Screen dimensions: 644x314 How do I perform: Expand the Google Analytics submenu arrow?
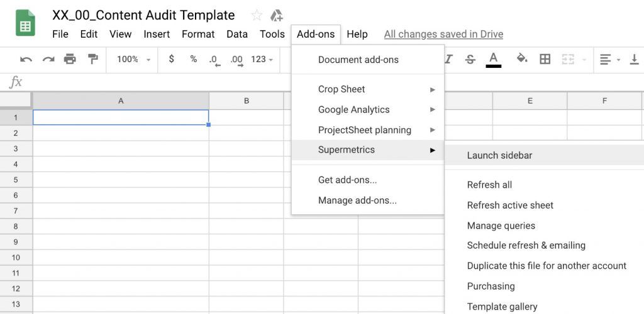(432, 109)
